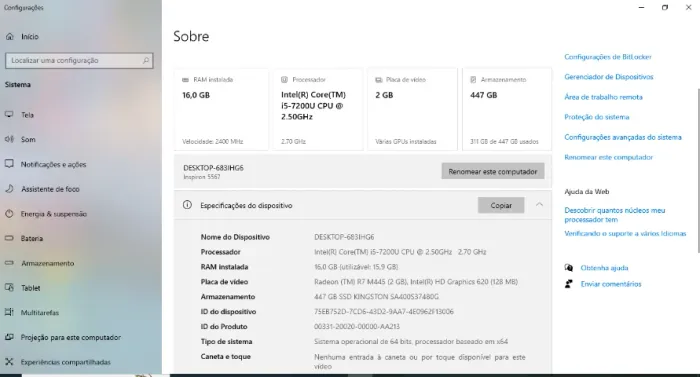The width and height of the screenshot is (700, 377).
Task: Click the Processador card chip icon
Action: (x=284, y=80)
